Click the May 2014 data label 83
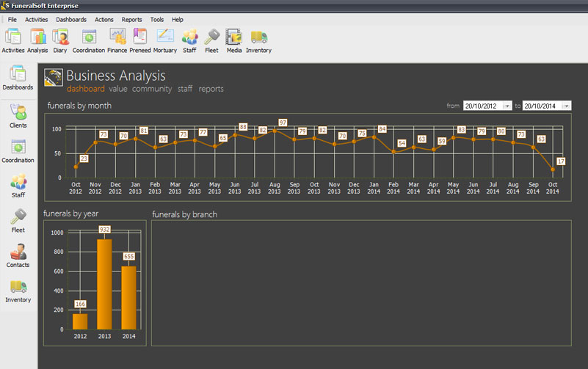Viewport: 588px width, 369px height. click(462, 129)
